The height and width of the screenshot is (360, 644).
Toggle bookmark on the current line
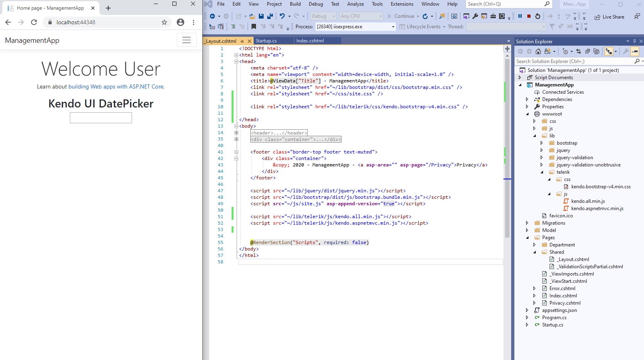pyautogui.click(x=254, y=27)
